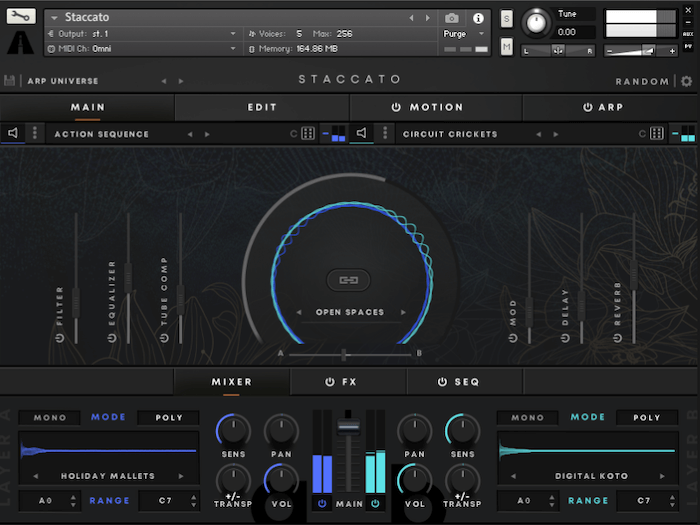
Task: Go to next preset after Open Spaces
Action: click(x=404, y=312)
